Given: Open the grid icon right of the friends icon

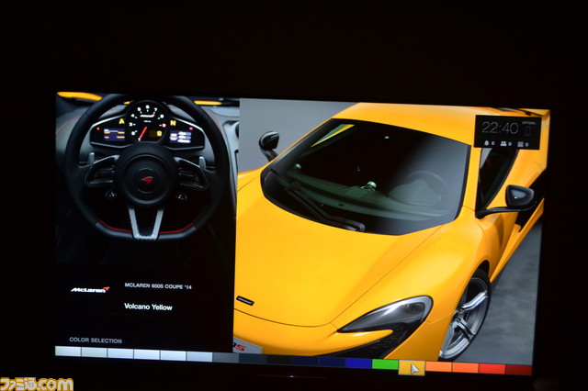Looking at the screenshot, I should (520, 144).
